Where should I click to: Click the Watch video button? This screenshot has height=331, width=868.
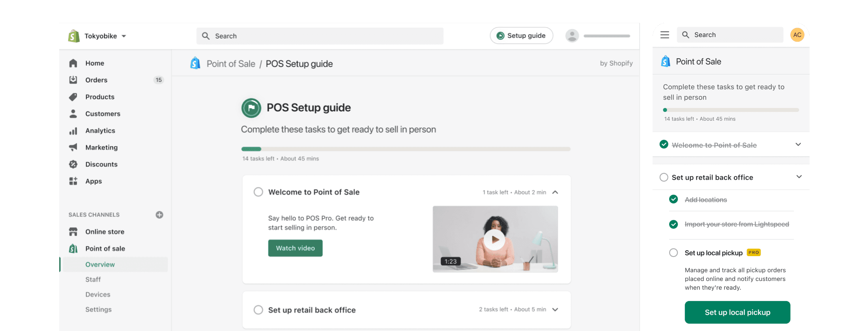click(x=296, y=248)
